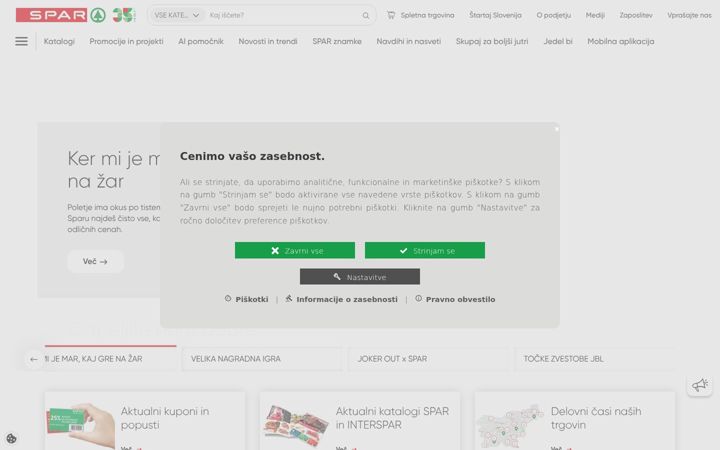
Task: Open the VSE KATE... category dropdown
Action: pos(177,15)
